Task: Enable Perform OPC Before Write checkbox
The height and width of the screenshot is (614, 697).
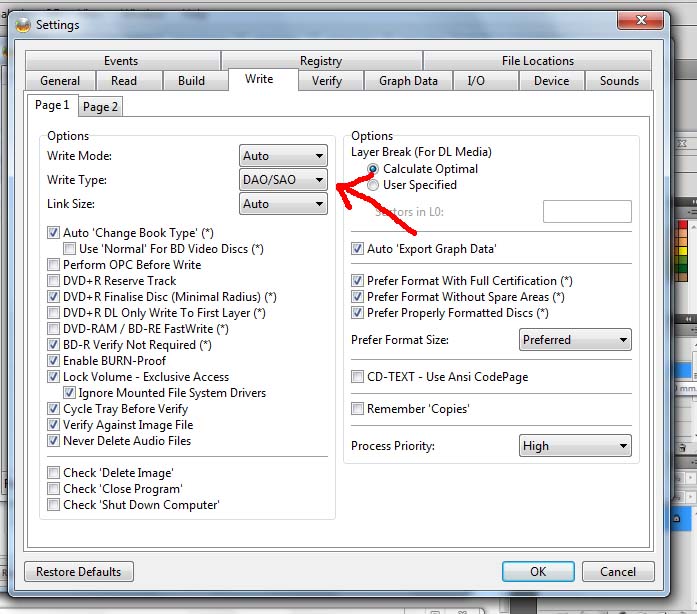Action: pyautogui.click(x=54, y=265)
